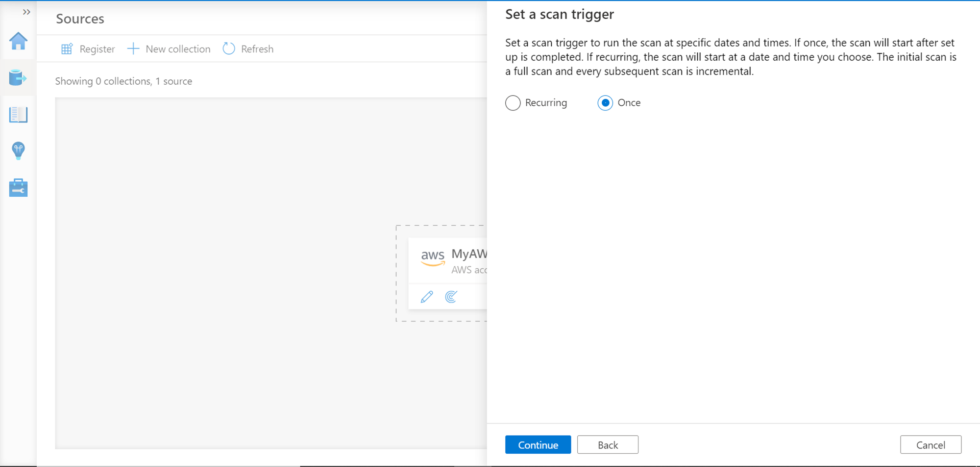The image size is (980, 467).
Task: Open the Glossary book icon
Action: coord(18,115)
